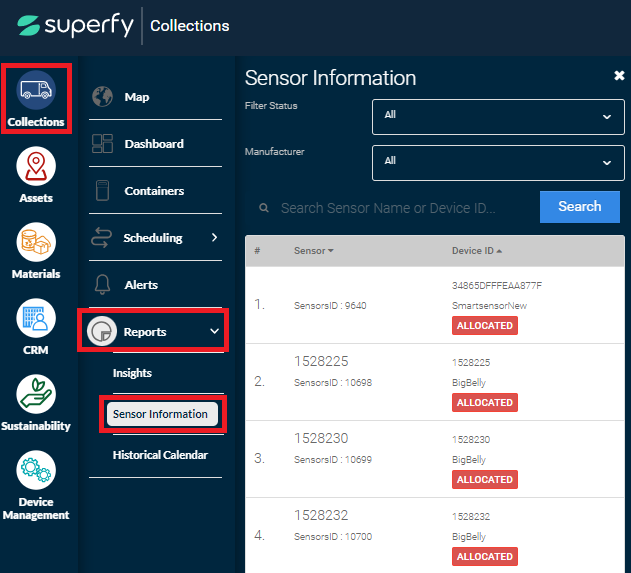
Task: Click ALLOCATED badge for sensor 1528225
Action: [485, 402]
